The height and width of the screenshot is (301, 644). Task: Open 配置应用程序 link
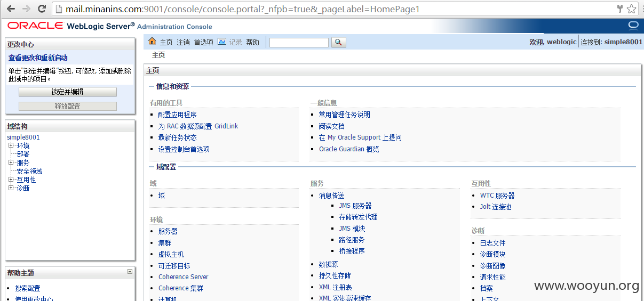tap(178, 115)
